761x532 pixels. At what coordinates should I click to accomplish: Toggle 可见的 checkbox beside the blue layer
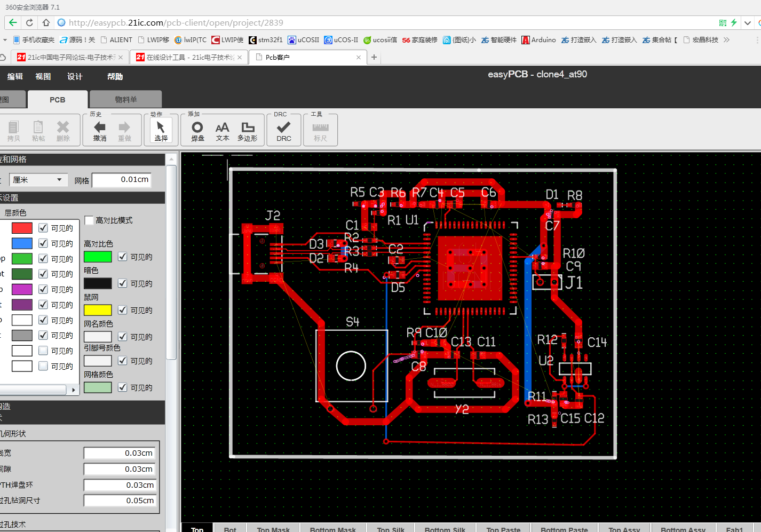point(43,243)
